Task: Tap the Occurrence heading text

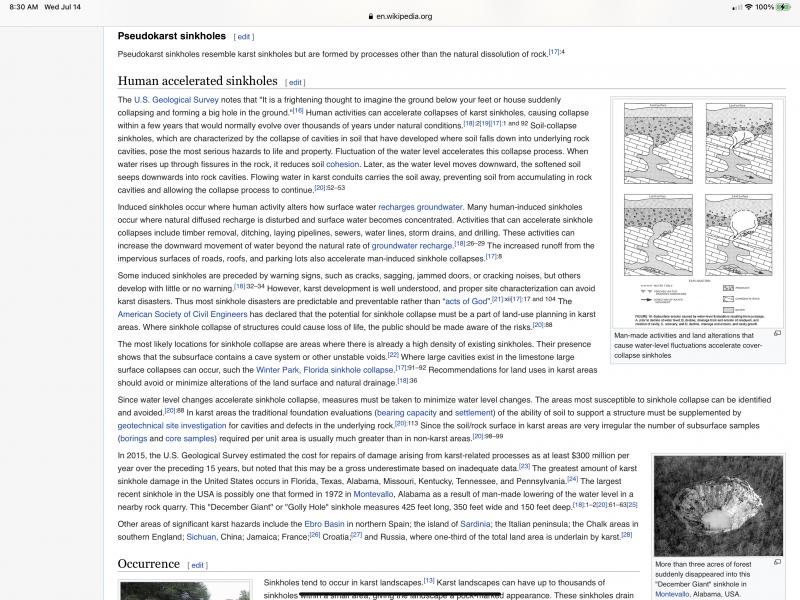Action: (148, 564)
